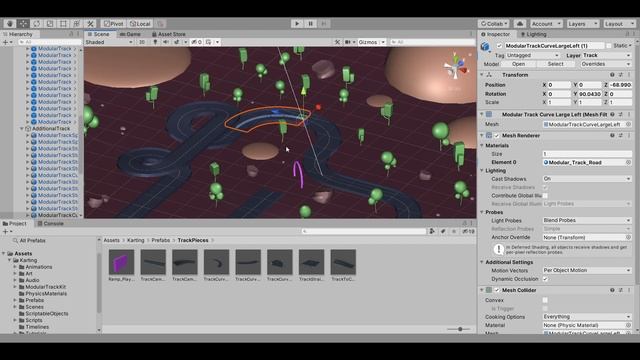640x360 pixels.
Task: Switch to the Scene tab
Action: coord(99,34)
